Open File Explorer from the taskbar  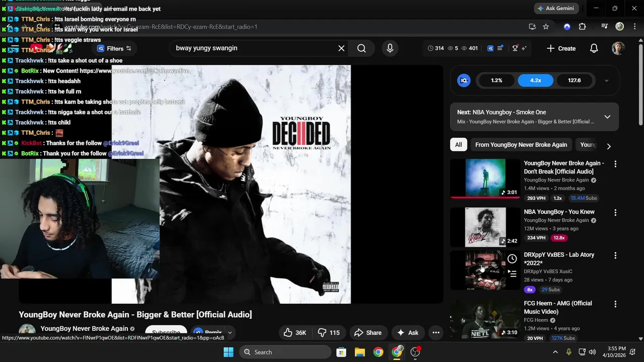(360, 352)
